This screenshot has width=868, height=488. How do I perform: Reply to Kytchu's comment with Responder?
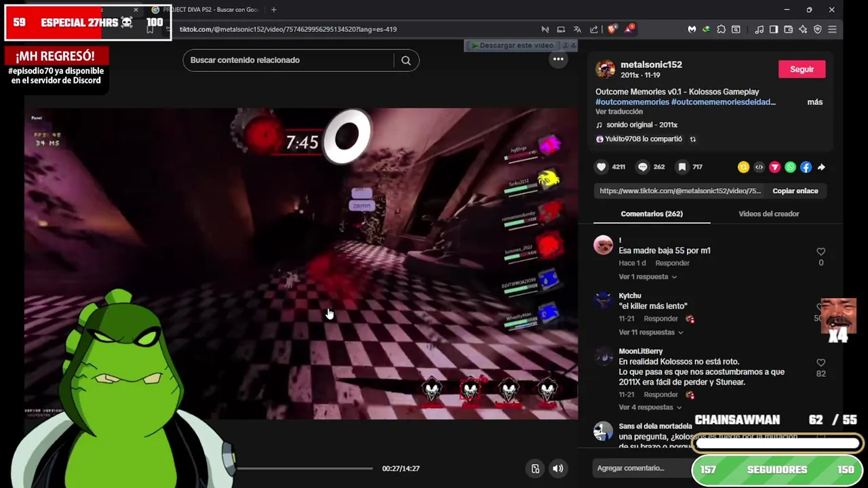pyautogui.click(x=660, y=319)
